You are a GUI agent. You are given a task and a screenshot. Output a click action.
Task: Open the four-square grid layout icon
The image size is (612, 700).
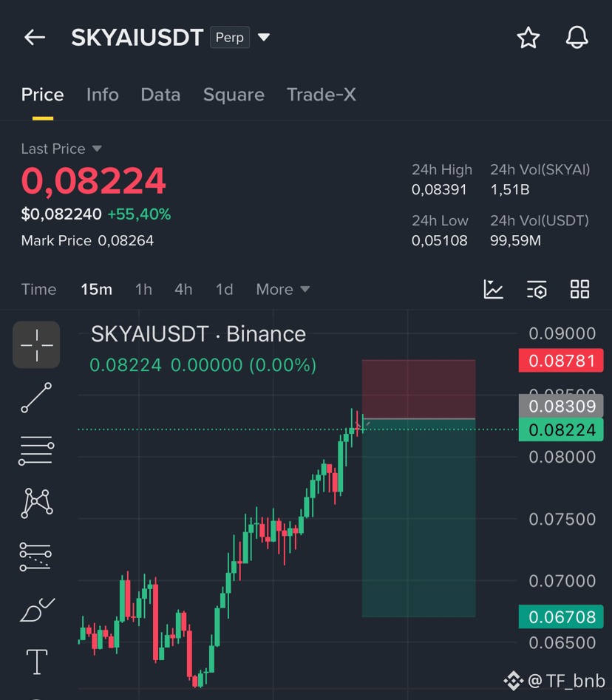(580, 289)
